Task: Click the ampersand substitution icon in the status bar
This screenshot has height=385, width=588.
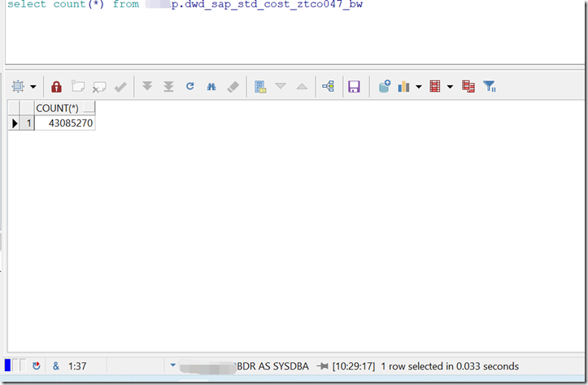Action: coord(56,366)
